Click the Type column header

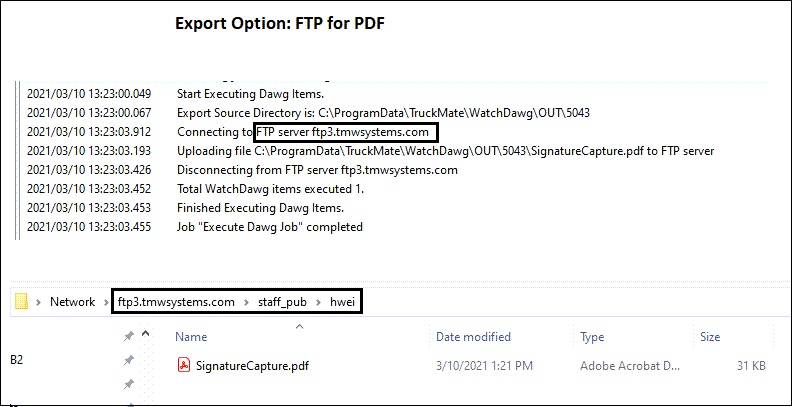click(x=592, y=337)
